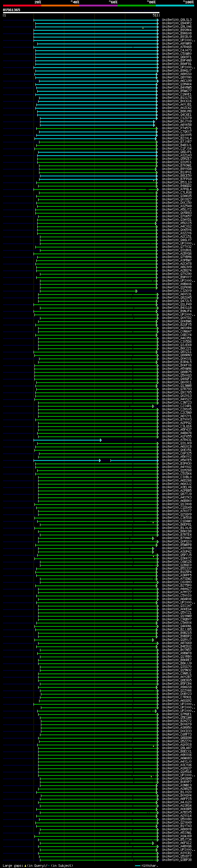Click the UniRef100_A5I9W1 label

point(176,833)
